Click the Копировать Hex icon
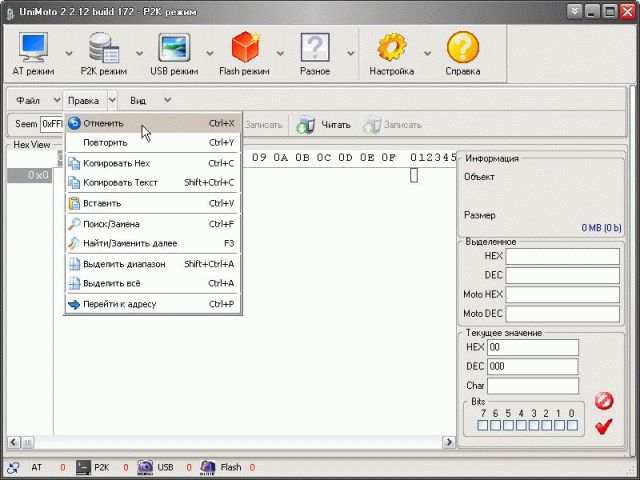This screenshot has width=640, height=480. pyautogui.click(x=74, y=163)
